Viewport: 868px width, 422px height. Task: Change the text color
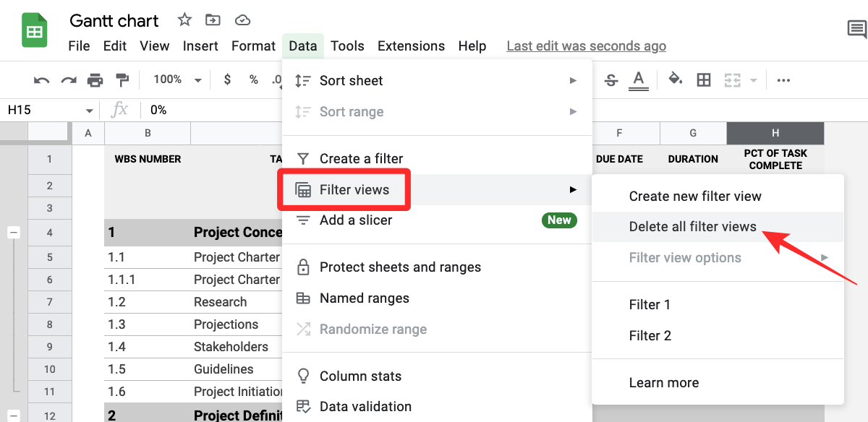[638, 80]
